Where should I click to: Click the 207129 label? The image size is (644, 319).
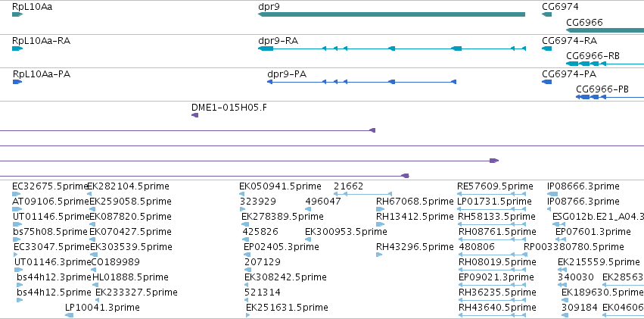[263, 262]
